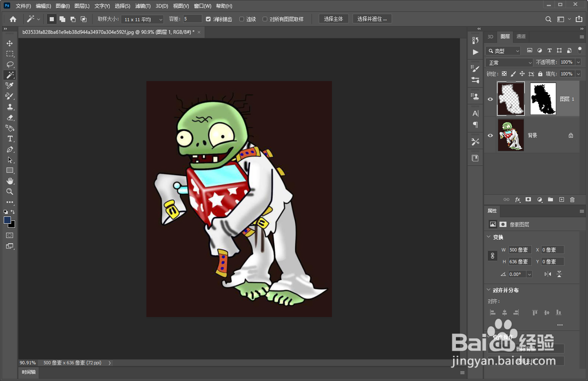Choose Add to Selection mode icon
The height and width of the screenshot is (381, 588).
click(62, 19)
